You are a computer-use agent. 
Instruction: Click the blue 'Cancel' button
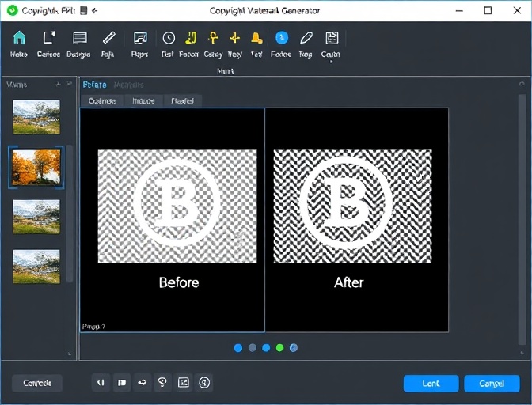click(x=492, y=384)
